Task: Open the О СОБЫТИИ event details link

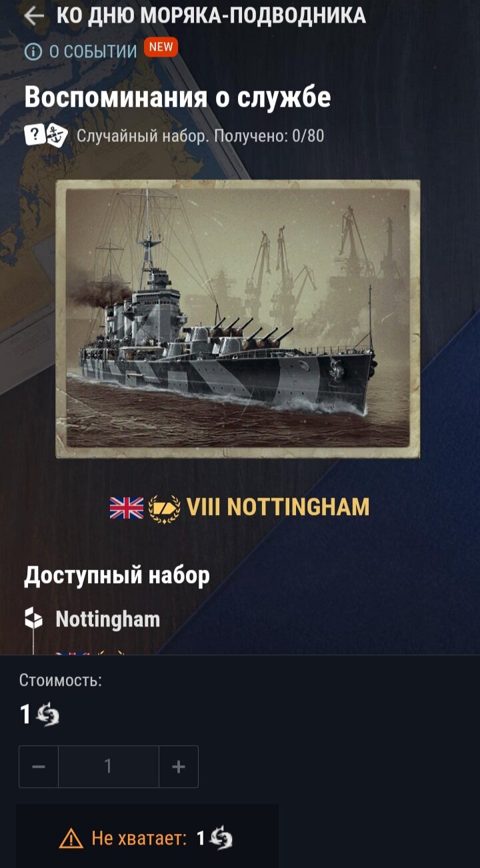Action: click(x=93, y=51)
